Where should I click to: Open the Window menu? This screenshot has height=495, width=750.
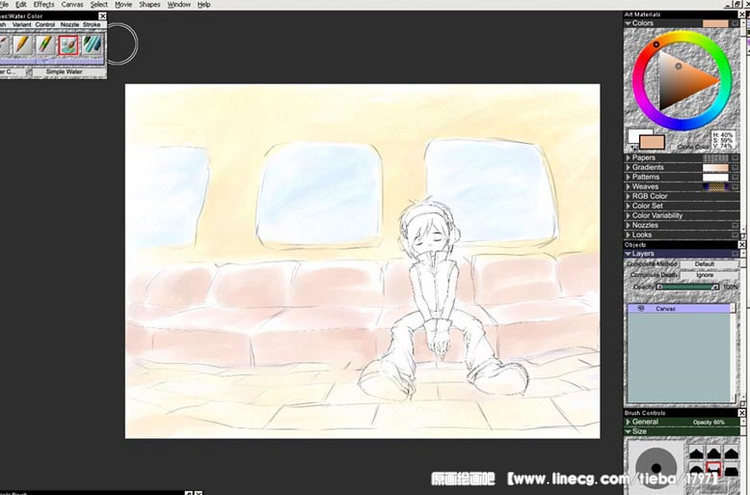tap(178, 4)
